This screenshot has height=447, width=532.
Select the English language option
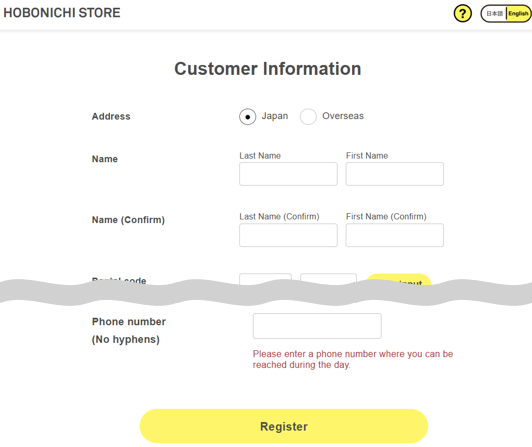pos(518,14)
